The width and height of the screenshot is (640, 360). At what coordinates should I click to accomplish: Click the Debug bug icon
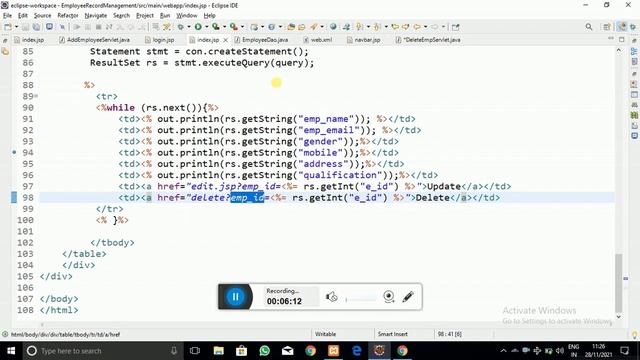[180, 27]
